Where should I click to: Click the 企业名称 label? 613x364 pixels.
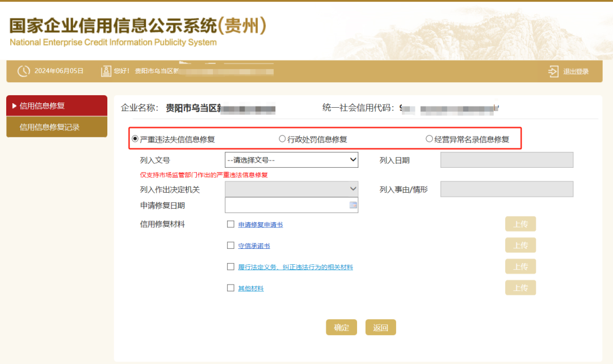coord(139,108)
